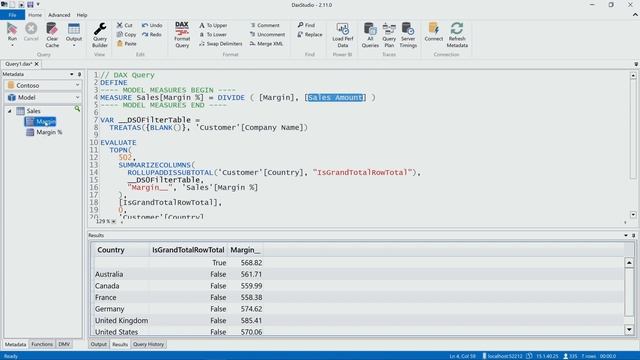Switch to the DMV bottom tab
The height and width of the screenshot is (360, 640).
[64, 344]
